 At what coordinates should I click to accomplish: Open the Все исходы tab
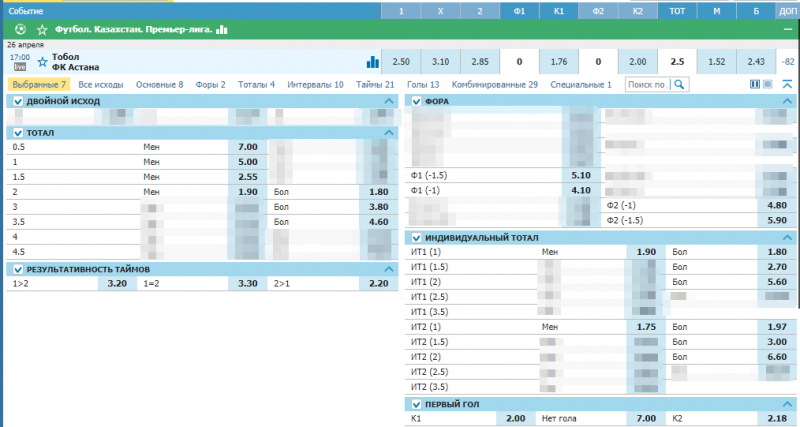[x=100, y=85]
